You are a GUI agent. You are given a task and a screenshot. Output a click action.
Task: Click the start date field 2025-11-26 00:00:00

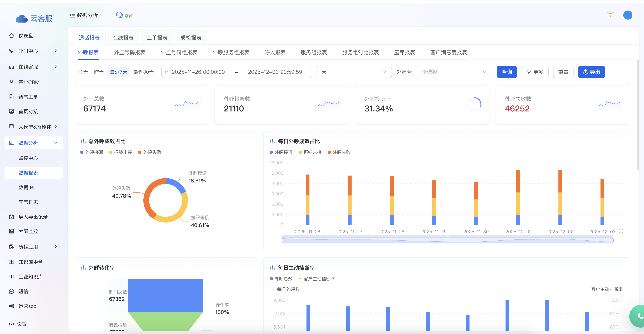(x=198, y=72)
